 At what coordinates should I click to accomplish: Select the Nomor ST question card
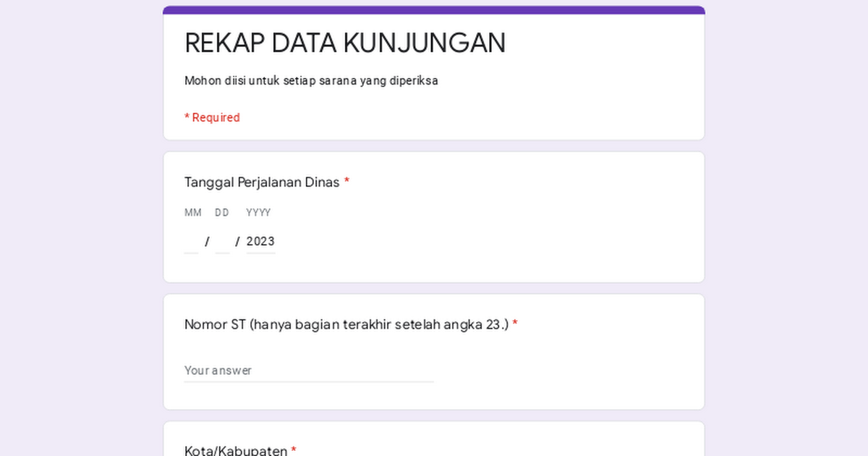tap(434, 352)
